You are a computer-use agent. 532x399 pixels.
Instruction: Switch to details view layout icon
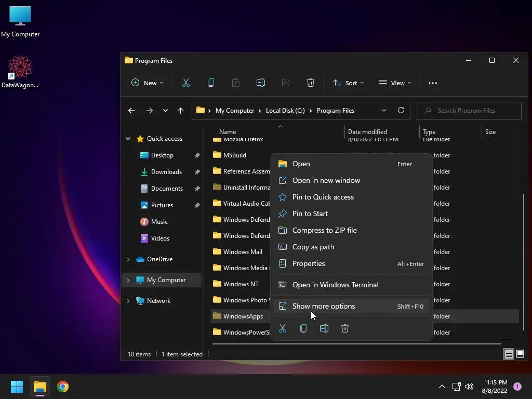(x=509, y=354)
